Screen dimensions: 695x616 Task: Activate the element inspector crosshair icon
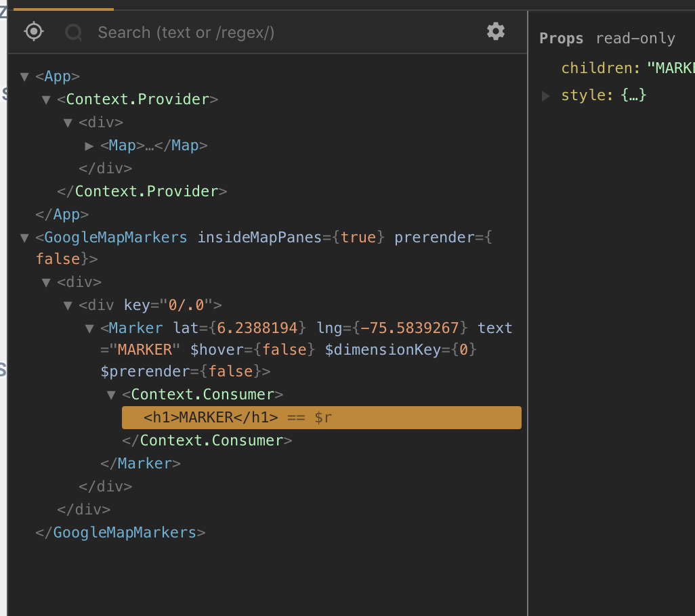pyautogui.click(x=33, y=31)
